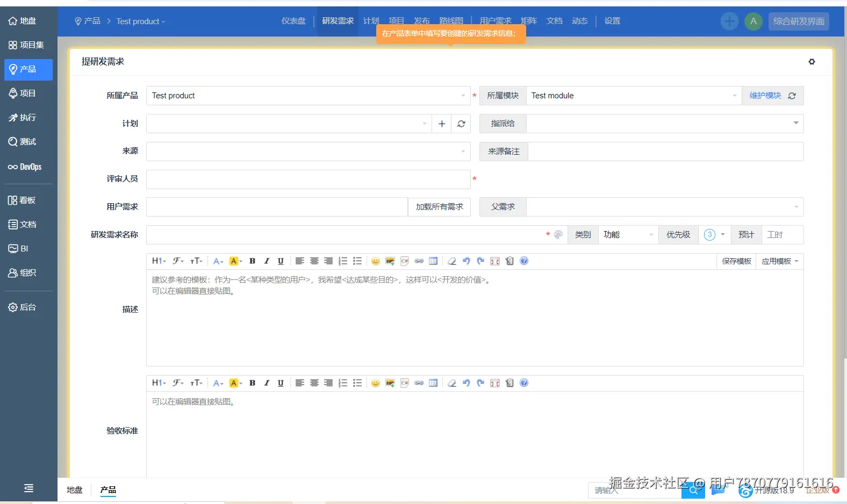The width and height of the screenshot is (847, 504).
Task: Insert image in the 描述 editor
Action: click(390, 261)
